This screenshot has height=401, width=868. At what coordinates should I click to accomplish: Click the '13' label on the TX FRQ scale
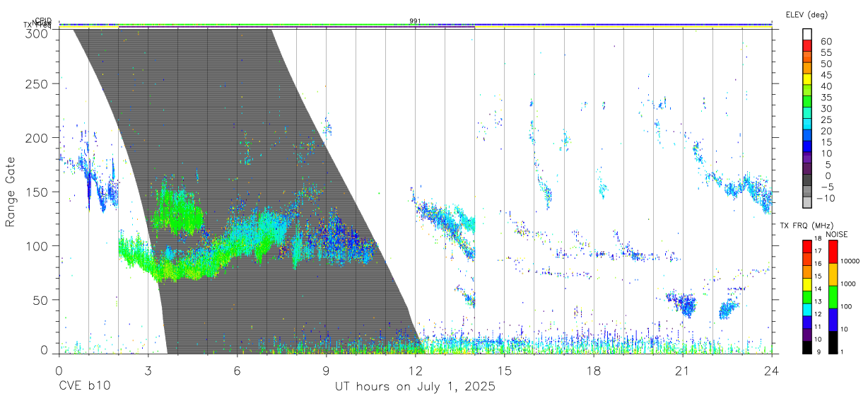click(x=817, y=301)
